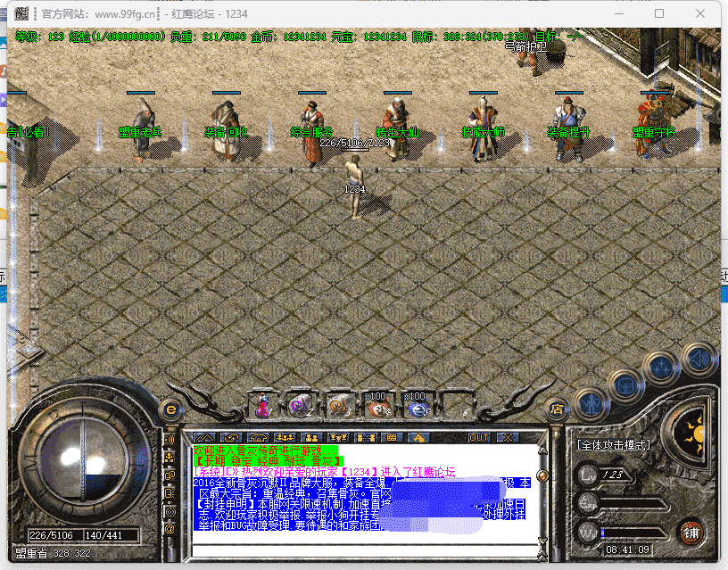728x570 pixels.
Task: Click the Exp progress bar
Action: pos(633,504)
